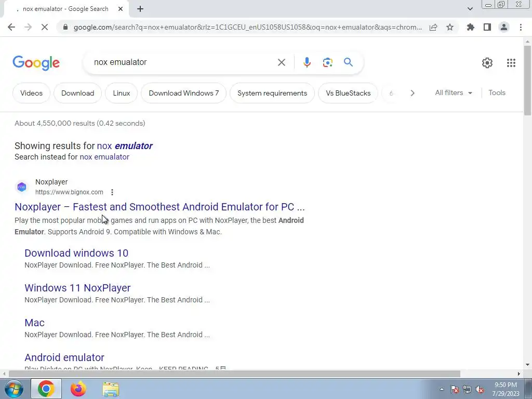Open the Action Center flag icon
Viewport: 532px width, 399px height.
click(454, 390)
